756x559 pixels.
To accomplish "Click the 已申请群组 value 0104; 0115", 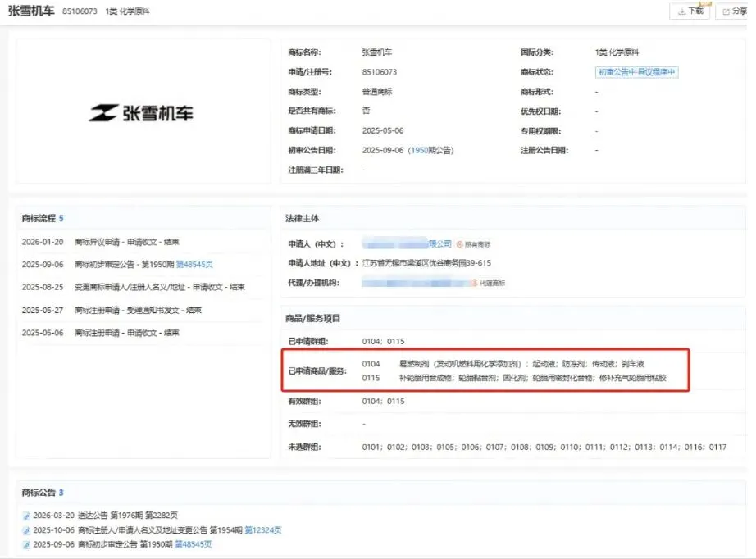I will click(x=383, y=341).
